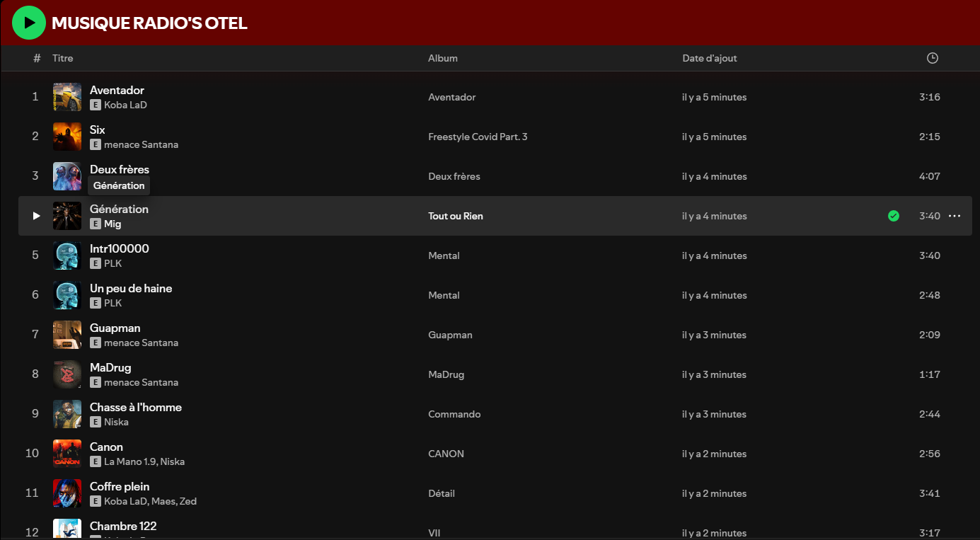
Task: Open the Tout ou Rien album link
Action: pos(456,216)
